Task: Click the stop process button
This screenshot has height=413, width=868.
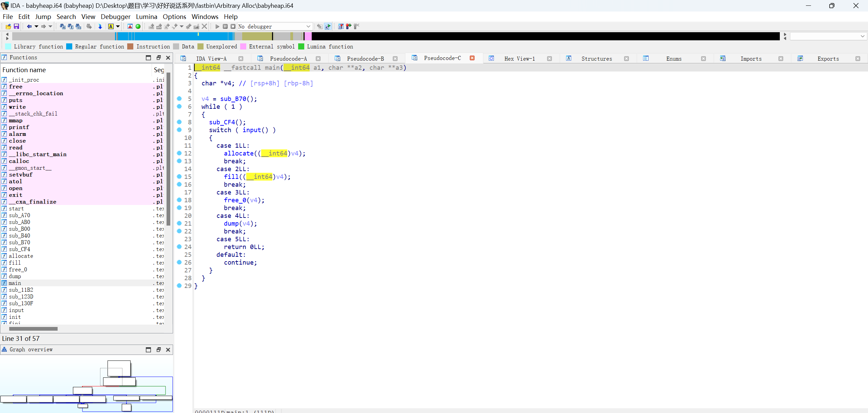Action: tap(233, 26)
